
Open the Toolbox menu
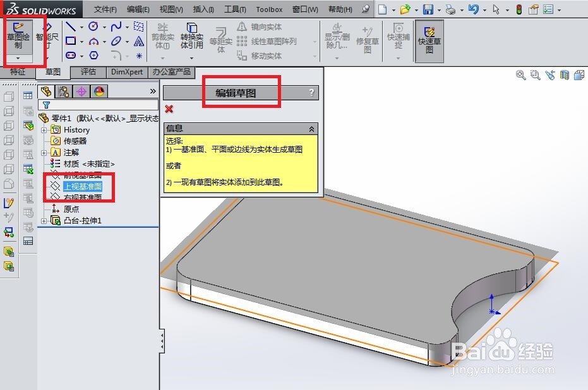pyautogui.click(x=269, y=9)
